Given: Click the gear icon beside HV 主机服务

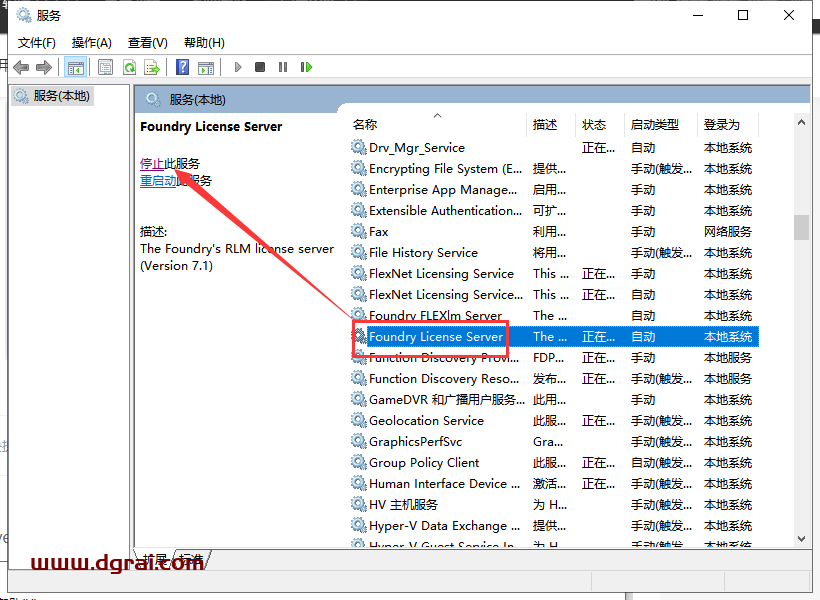Looking at the screenshot, I should click(x=358, y=504).
